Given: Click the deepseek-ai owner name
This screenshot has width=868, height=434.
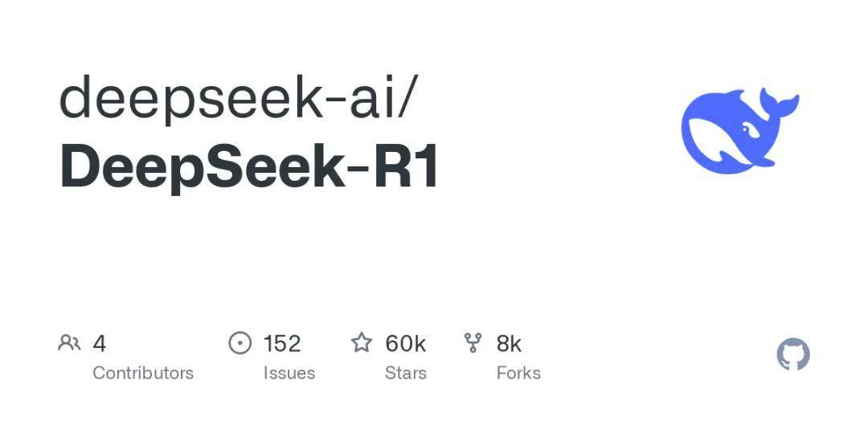Looking at the screenshot, I should pos(223,97).
